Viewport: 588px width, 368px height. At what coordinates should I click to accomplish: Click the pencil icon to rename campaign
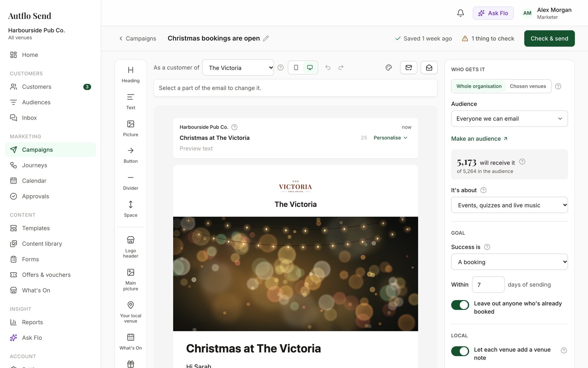pos(266,39)
